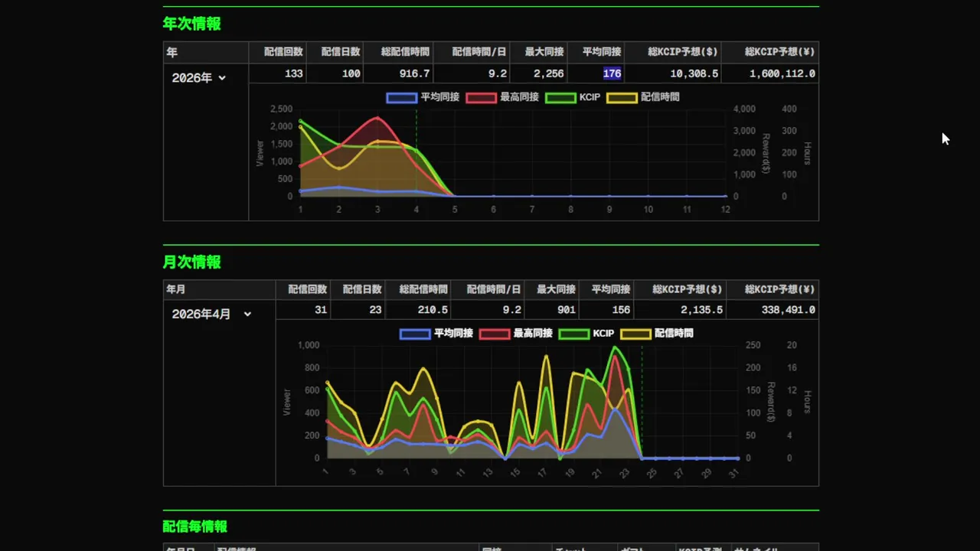Click month 3 peak on yearly chart
The width and height of the screenshot is (980, 551).
coord(377,118)
